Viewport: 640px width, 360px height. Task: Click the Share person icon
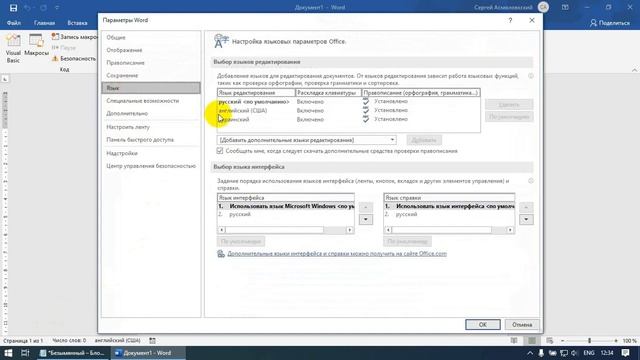(x=593, y=23)
